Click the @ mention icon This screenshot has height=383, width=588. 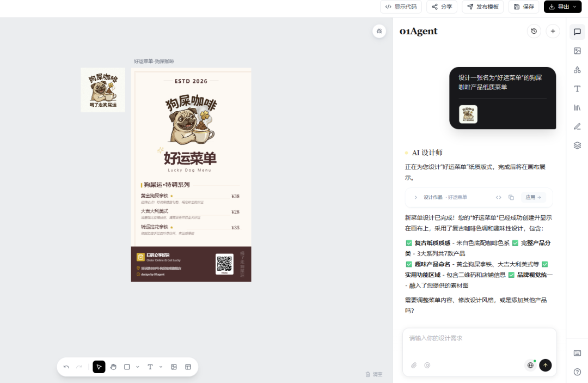[427, 365]
